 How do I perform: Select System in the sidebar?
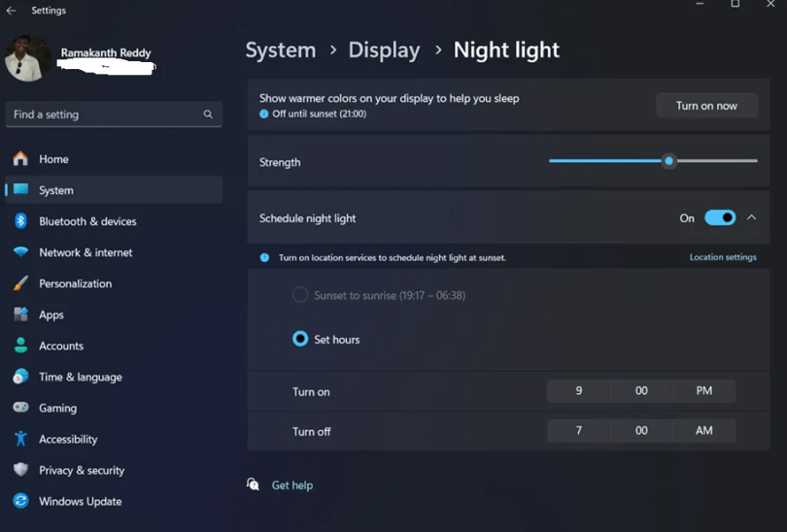[x=114, y=190]
